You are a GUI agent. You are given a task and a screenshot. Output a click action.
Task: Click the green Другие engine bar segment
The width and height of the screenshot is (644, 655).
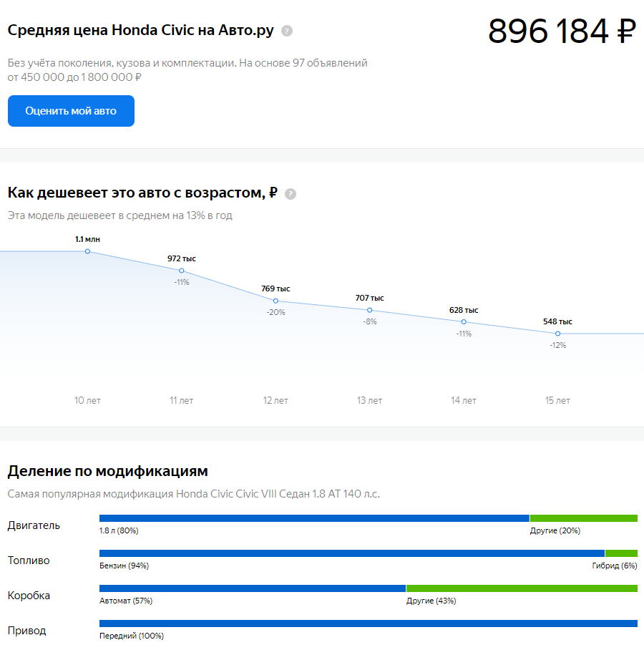click(584, 518)
